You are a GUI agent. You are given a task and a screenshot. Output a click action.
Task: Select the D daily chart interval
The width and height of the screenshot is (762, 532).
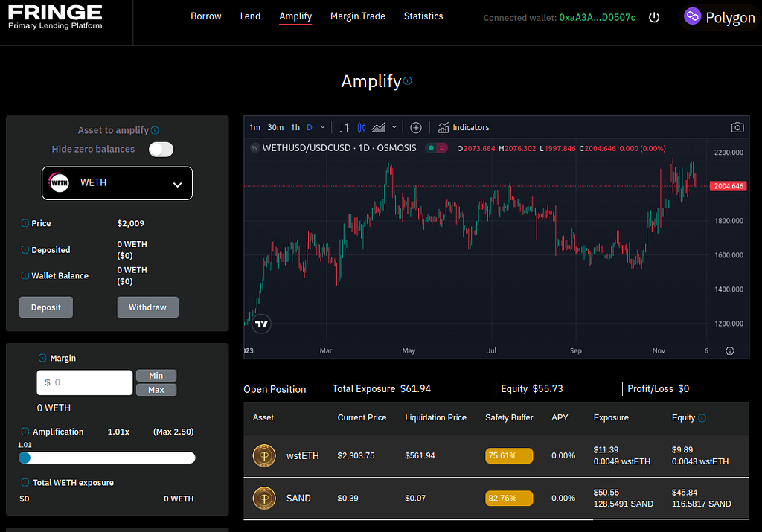[x=310, y=127]
